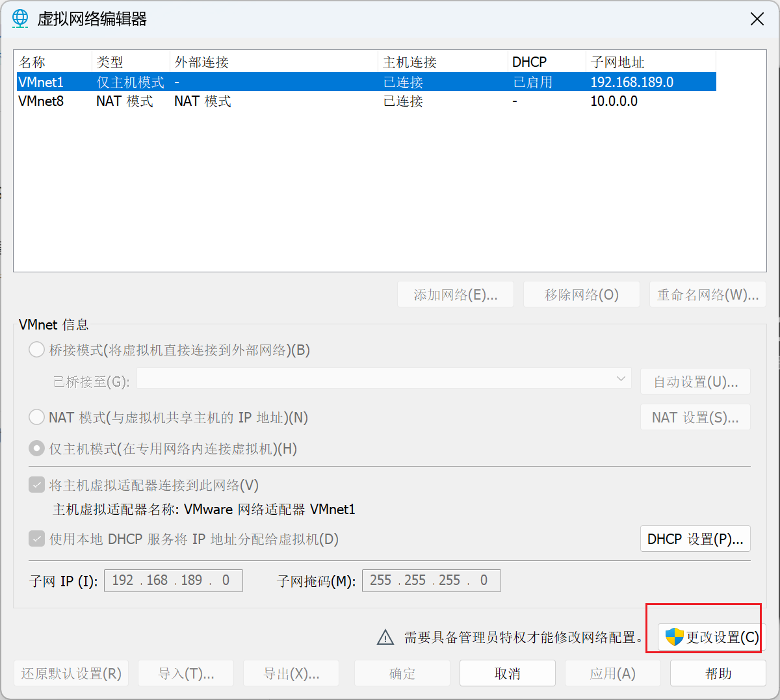Click the 帮助 button
This screenshot has height=700, width=780.
pyautogui.click(x=718, y=673)
